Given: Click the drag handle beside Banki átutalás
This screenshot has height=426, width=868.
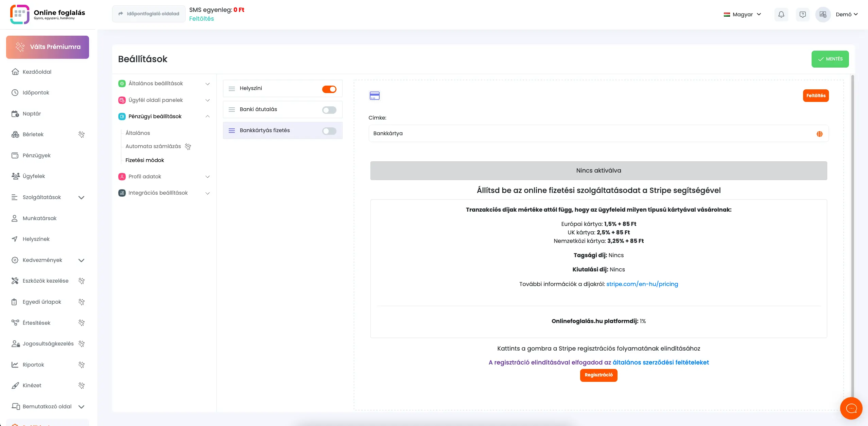Looking at the screenshot, I should pyautogui.click(x=232, y=109).
